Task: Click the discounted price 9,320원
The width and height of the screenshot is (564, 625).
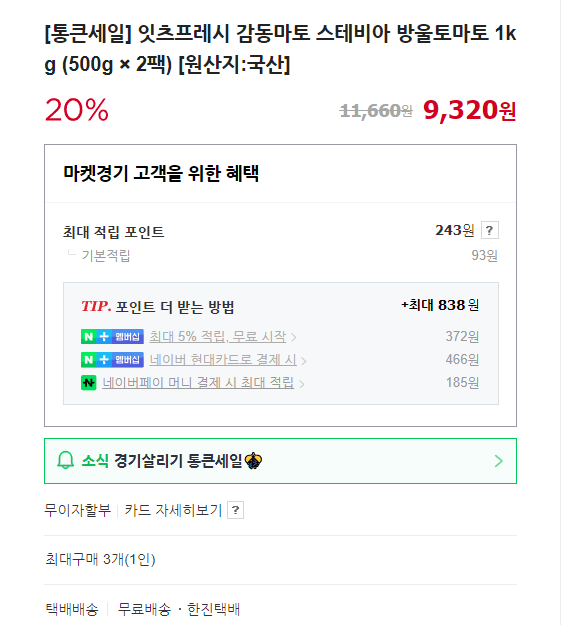Action: click(x=470, y=110)
